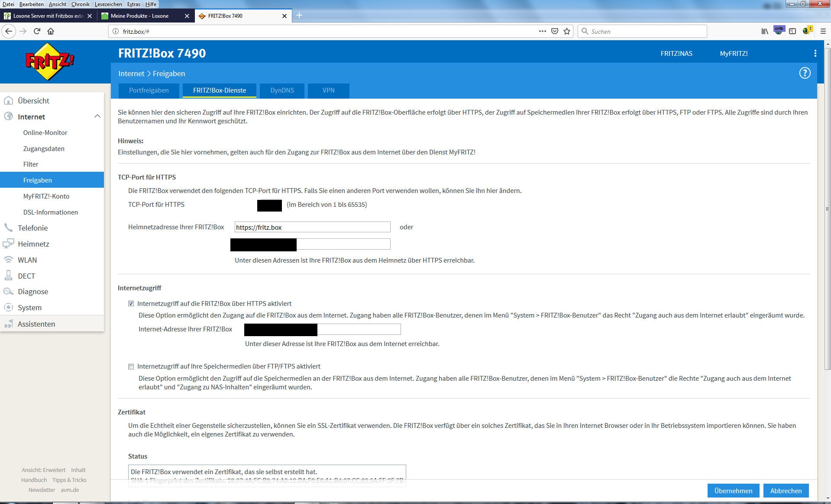Open the Extras menu
This screenshot has height=504, width=831.
pyautogui.click(x=134, y=4)
